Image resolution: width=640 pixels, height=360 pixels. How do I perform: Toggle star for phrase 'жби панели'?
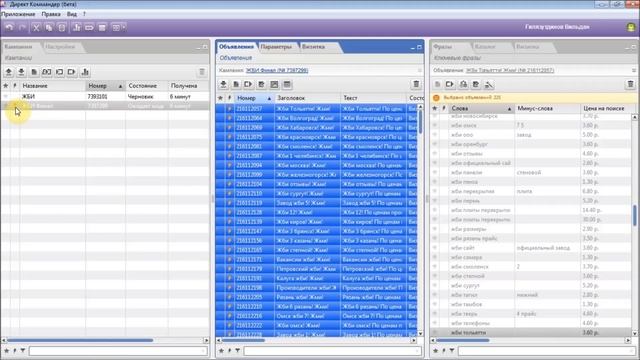click(x=435, y=172)
